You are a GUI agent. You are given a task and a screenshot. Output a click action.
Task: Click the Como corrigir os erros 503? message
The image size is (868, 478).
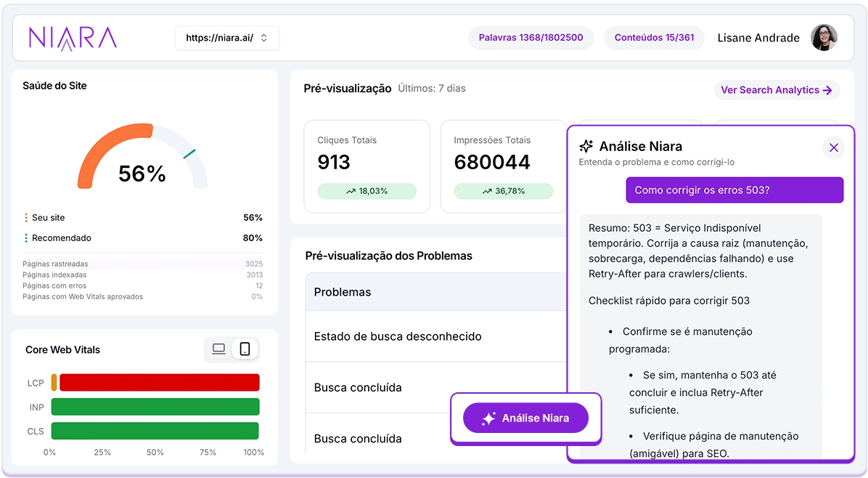[x=734, y=190]
